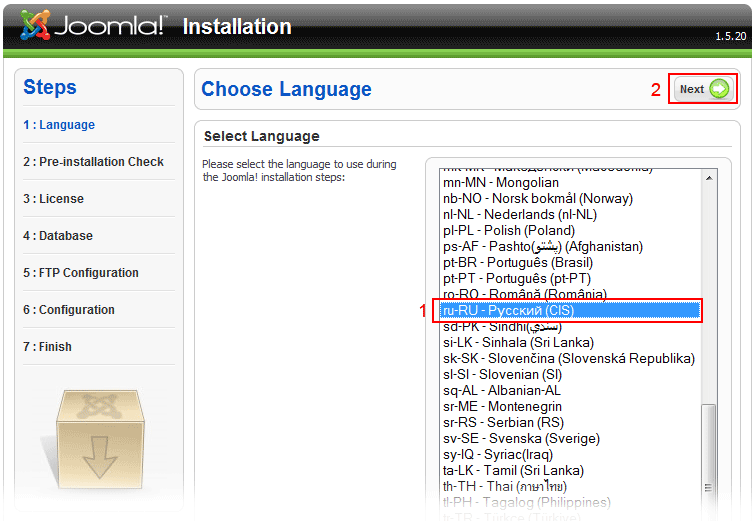756x521 pixels.
Task: Open step 3 : License
Action: [x=54, y=199]
